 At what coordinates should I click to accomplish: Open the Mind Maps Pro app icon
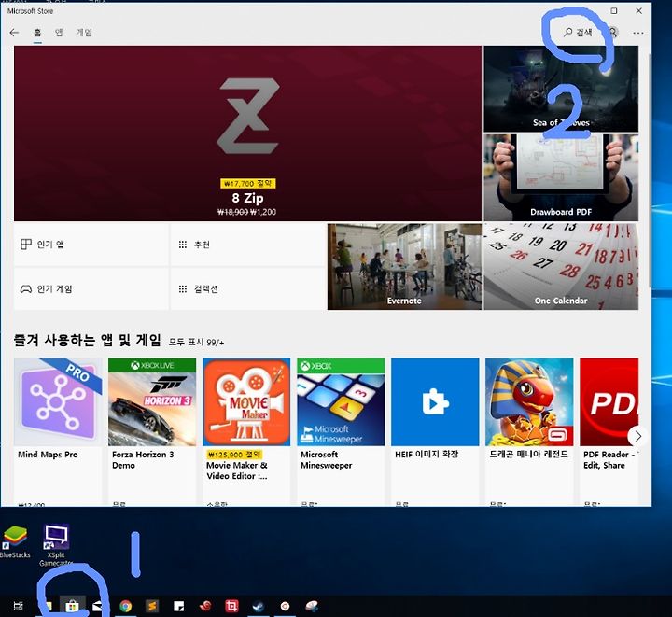tap(58, 402)
